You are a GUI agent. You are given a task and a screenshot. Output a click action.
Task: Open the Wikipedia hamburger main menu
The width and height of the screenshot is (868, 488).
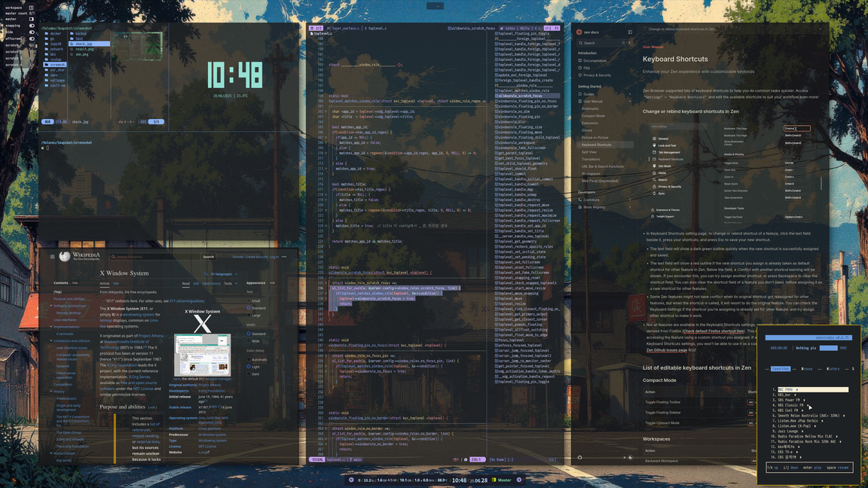pyautogui.click(x=53, y=257)
